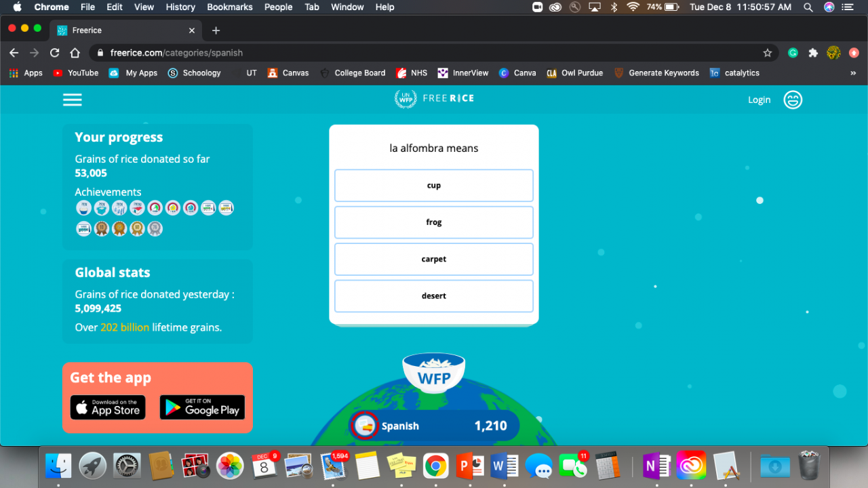Open the Apple menu
The image size is (868, 488).
17,7
